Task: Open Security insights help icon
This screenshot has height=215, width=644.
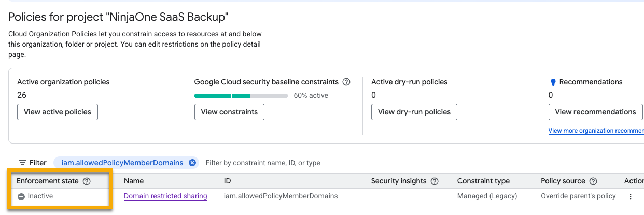Action: [x=435, y=181]
